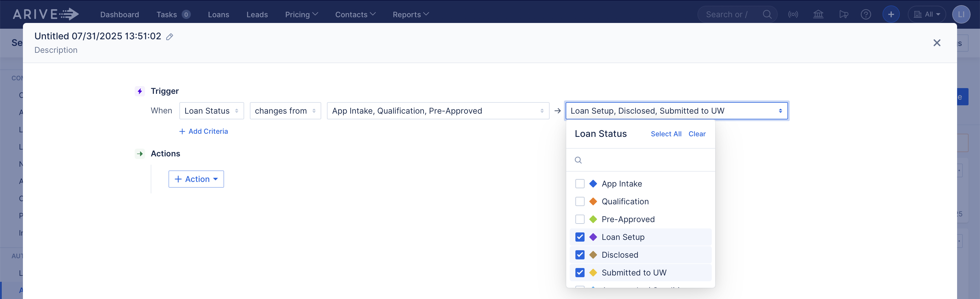Open the Loans page
The width and height of the screenshot is (980, 299).
click(218, 14)
